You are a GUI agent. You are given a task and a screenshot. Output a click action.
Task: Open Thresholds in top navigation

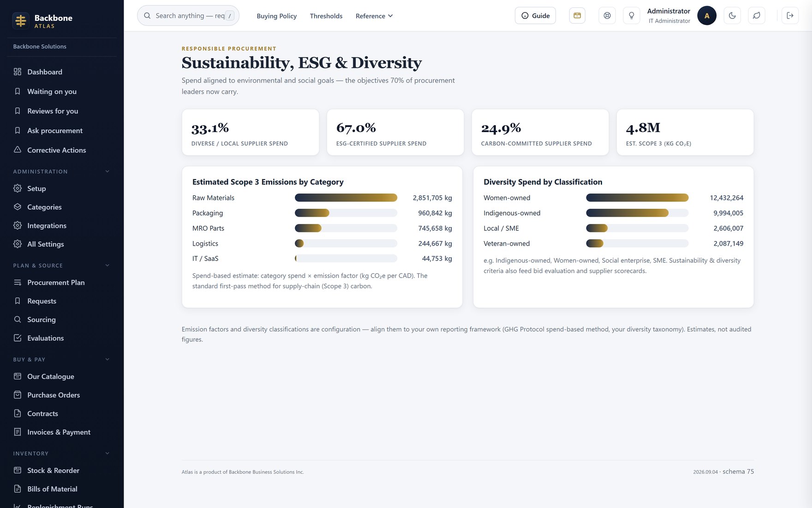[x=326, y=16]
